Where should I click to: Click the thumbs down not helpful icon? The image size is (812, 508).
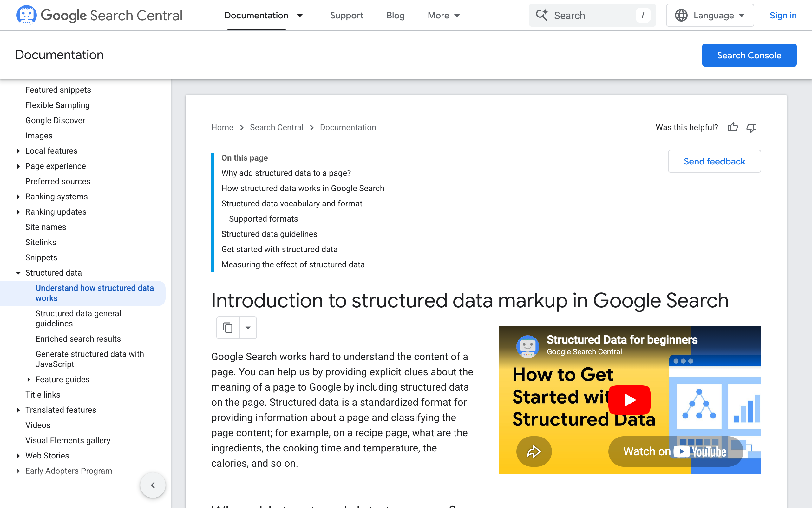[751, 128]
